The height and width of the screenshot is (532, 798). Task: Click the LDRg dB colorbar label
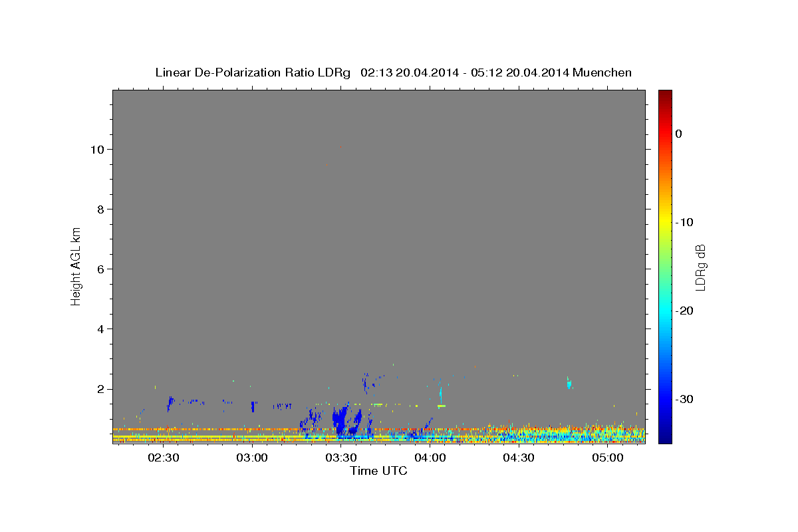click(x=700, y=267)
